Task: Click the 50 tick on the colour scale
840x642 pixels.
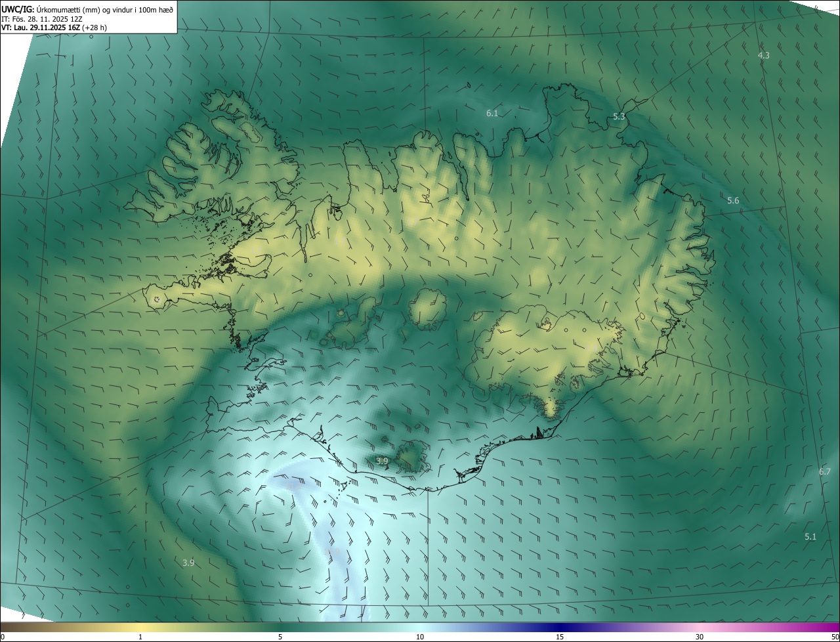Action: point(835,637)
